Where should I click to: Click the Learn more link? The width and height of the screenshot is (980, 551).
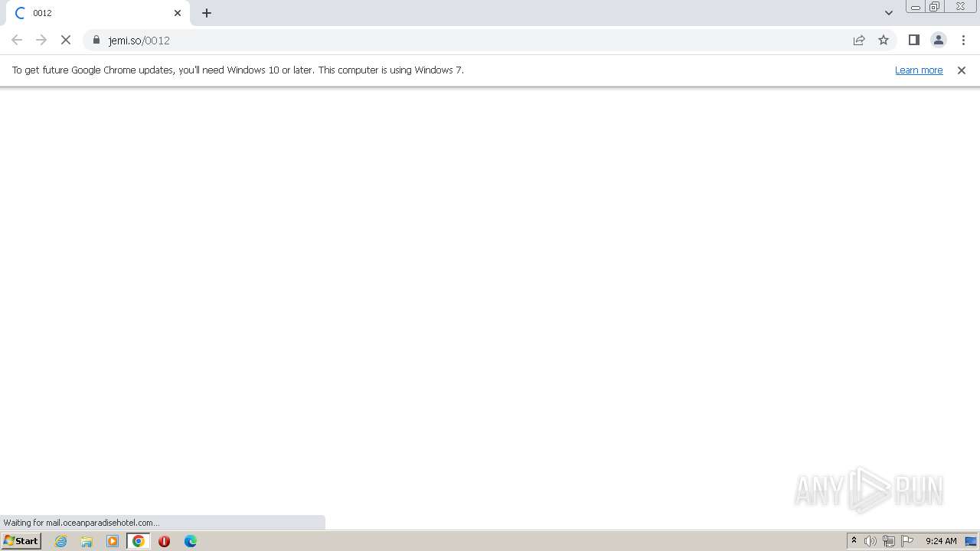[919, 70]
